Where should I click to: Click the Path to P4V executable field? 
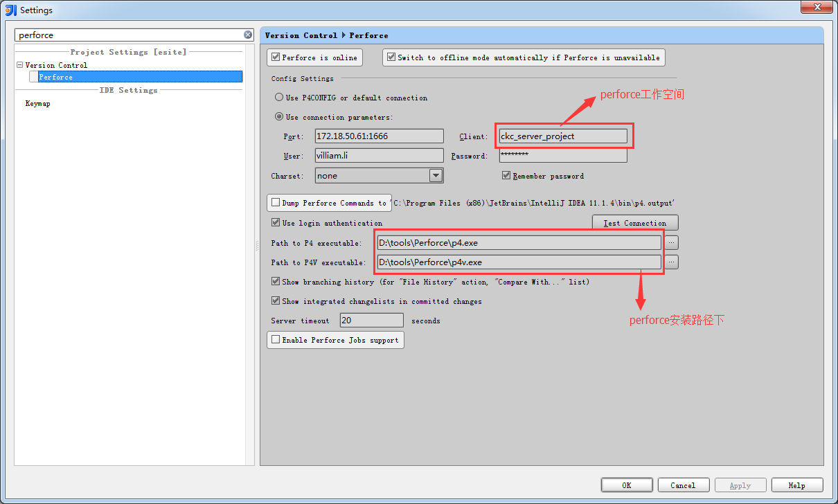pos(519,262)
